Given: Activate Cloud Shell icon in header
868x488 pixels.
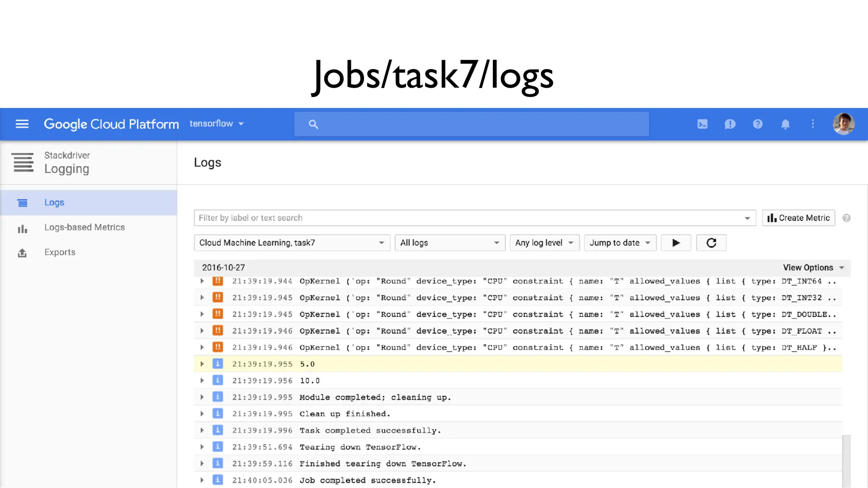Looking at the screenshot, I should (x=702, y=124).
